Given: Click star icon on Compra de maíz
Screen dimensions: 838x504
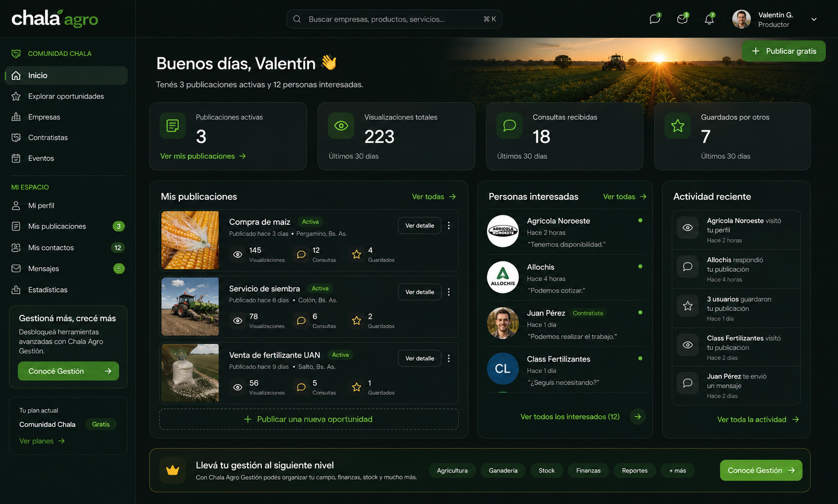Looking at the screenshot, I should 357,254.
